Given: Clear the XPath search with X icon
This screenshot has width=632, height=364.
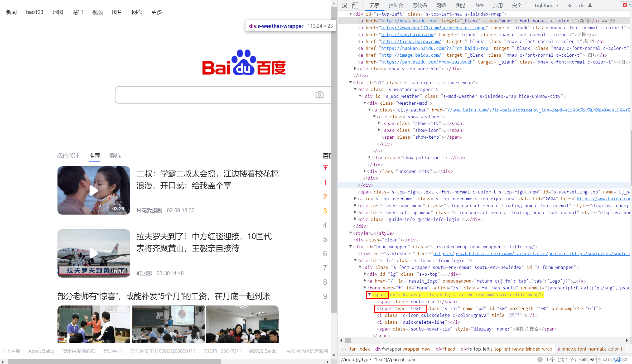Looking at the screenshot, I should tap(540, 360).
